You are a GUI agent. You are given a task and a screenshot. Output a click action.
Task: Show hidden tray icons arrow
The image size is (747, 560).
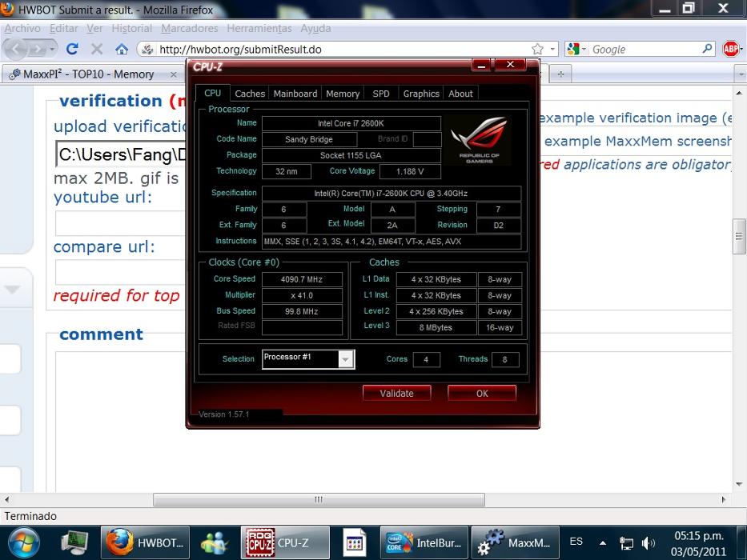[x=603, y=543]
